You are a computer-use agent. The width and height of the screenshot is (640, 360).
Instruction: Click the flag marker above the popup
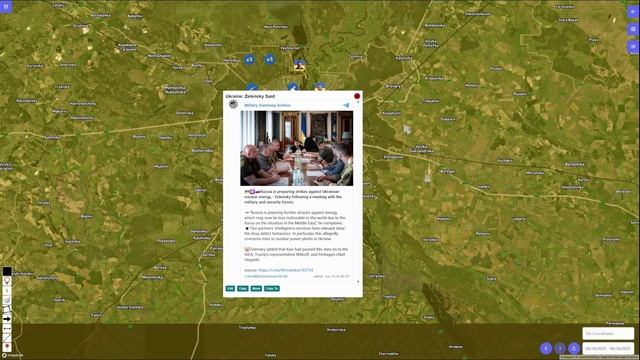[299, 66]
